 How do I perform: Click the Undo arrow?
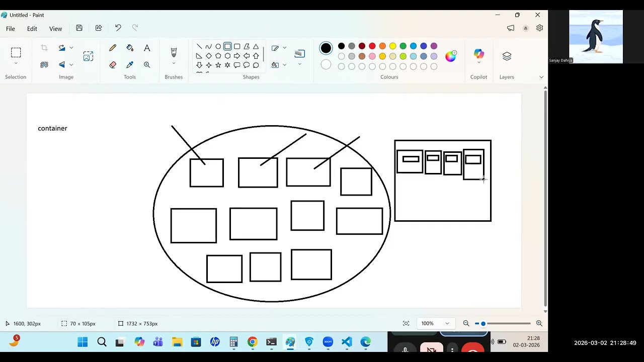point(118,28)
